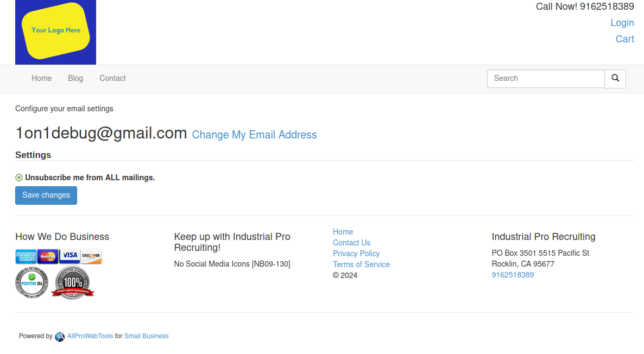
Task: Open the Cart link
Action: [x=624, y=39]
